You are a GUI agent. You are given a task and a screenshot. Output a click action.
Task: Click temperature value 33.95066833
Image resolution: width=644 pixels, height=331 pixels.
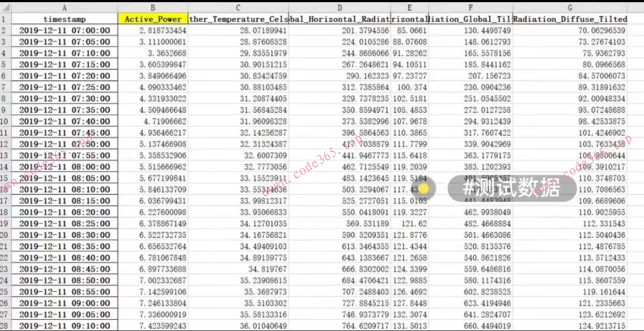[x=238, y=212]
